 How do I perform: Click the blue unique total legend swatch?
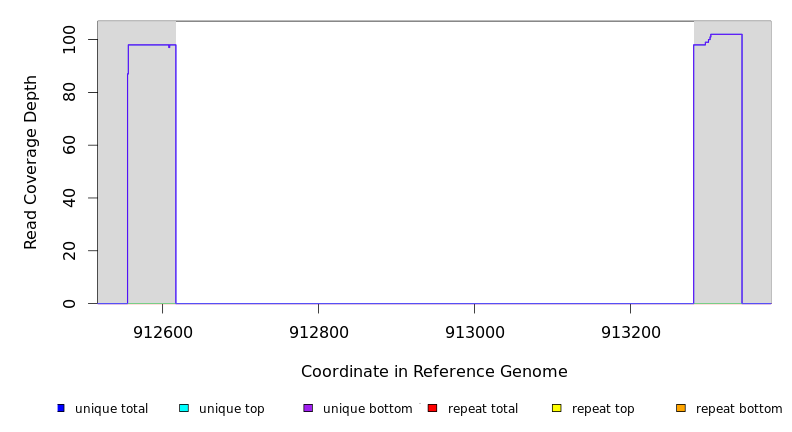point(61,408)
